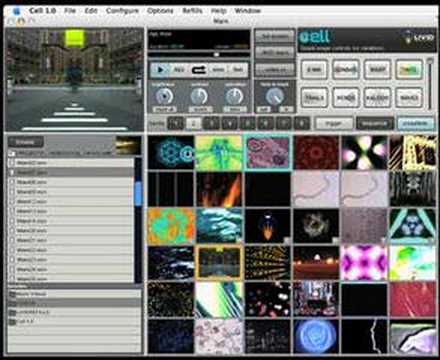
Task: Open the Apple menu
Action: tap(16, 11)
